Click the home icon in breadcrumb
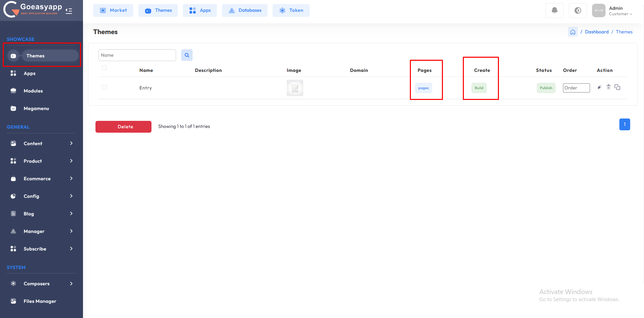Viewport: 644px width, 318px height. [572, 32]
